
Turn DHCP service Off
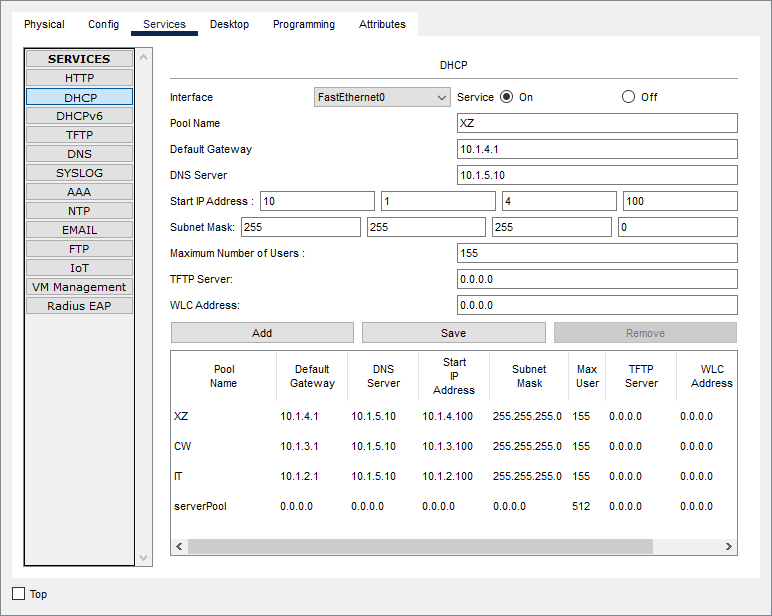coord(628,97)
